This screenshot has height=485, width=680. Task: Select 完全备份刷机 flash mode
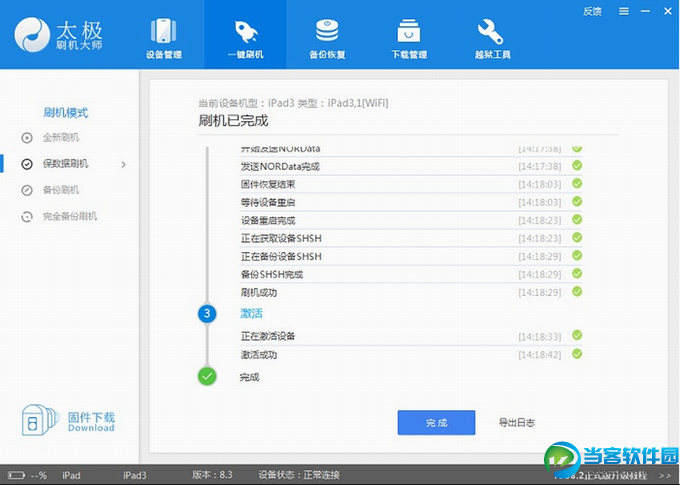tap(68, 216)
